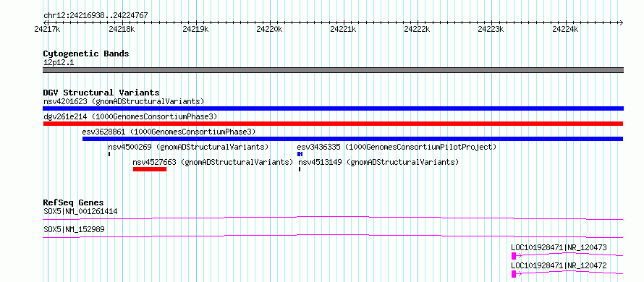Click the 24222k ruler tick label
The width and height of the screenshot is (644, 282).
(x=418, y=29)
